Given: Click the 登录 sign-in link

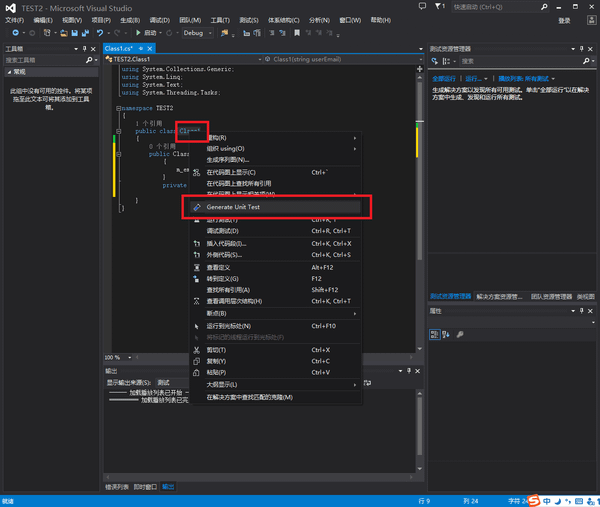Looking at the screenshot, I should click(564, 21).
